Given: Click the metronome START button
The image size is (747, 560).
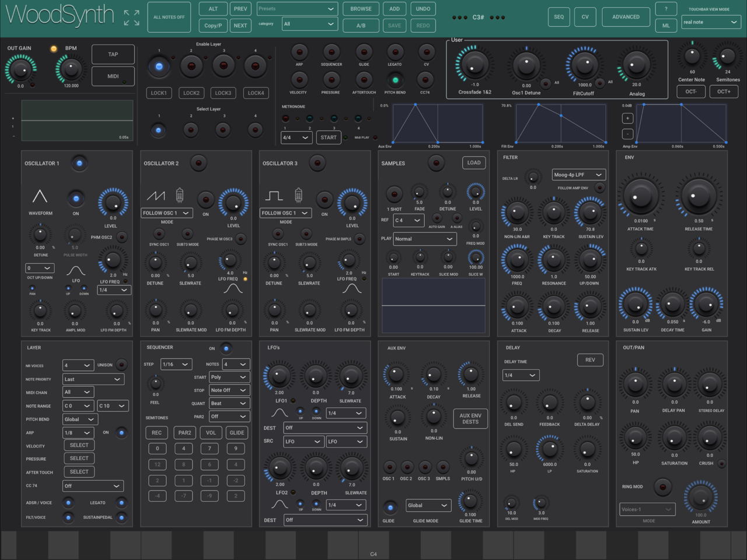Looking at the screenshot, I should pyautogui.click(x=329, y=138).
